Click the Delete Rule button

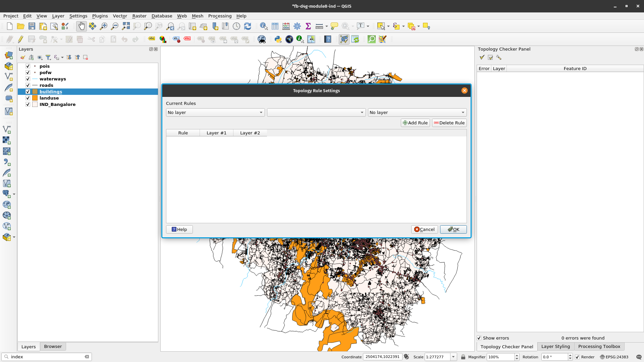coord(449,123)
